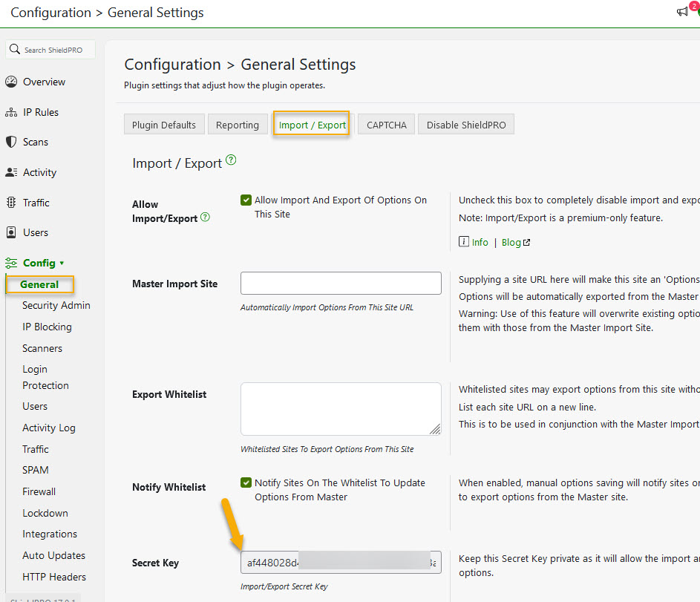Click the red notification badge
The image size is (700, 602).
coord(693,6)
